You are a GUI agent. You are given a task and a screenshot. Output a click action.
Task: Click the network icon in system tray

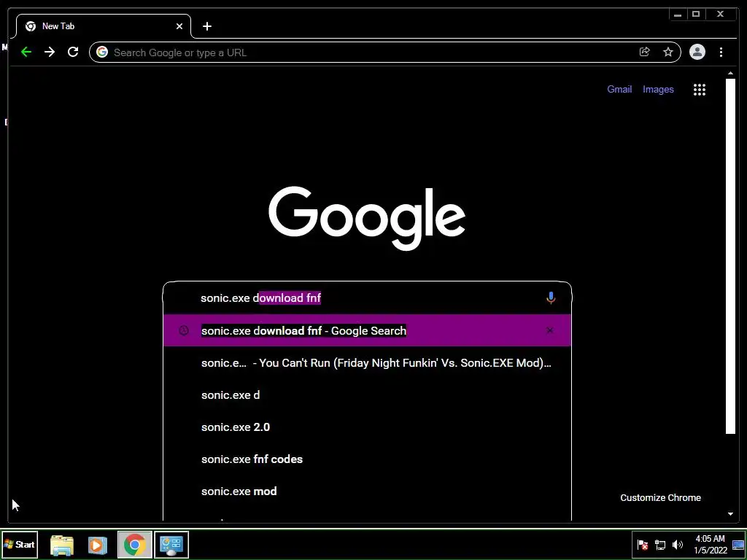660,545
